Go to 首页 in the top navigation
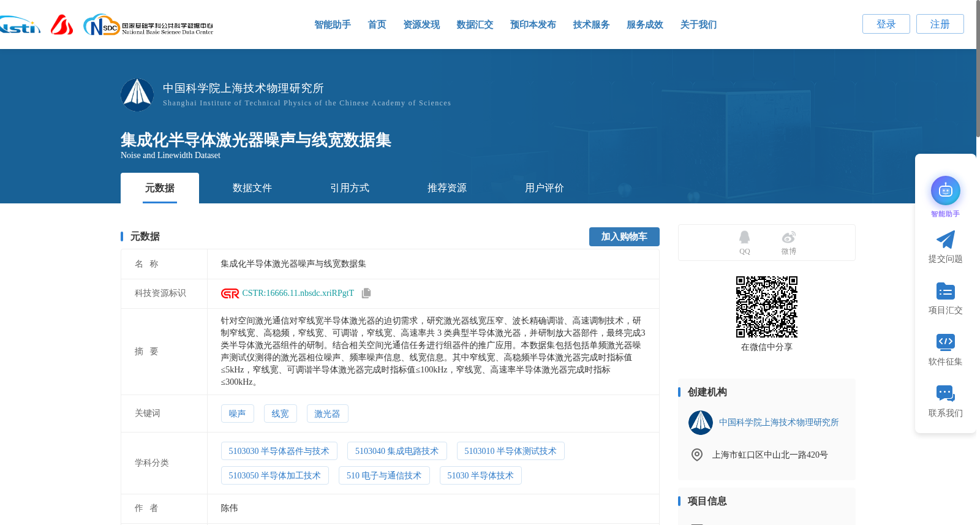The width and height of the screenshot is (980, 525). tap(377, 25)
